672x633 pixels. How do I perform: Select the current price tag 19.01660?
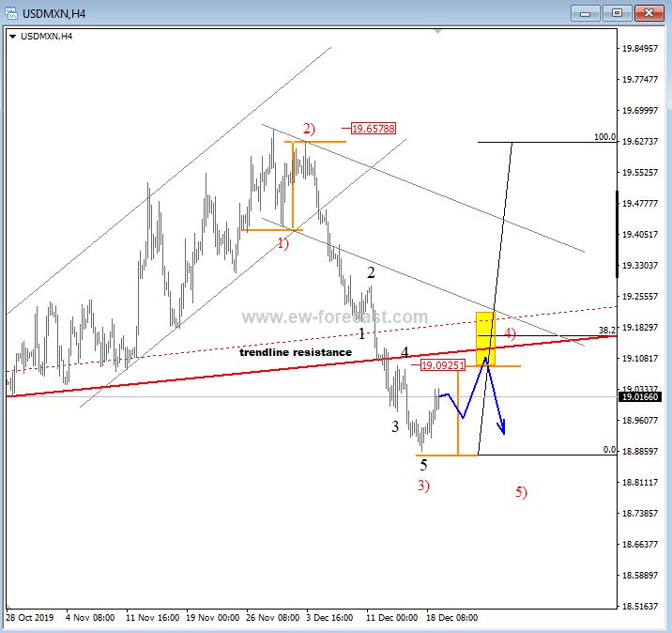640,397
